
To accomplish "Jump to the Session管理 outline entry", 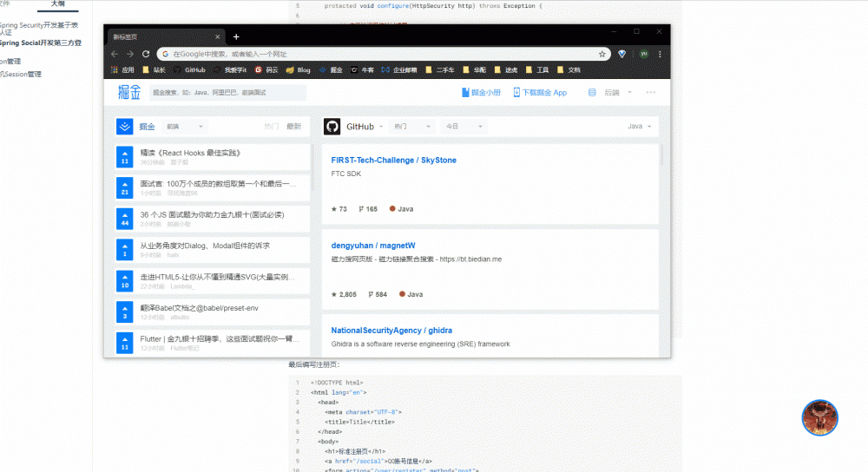I will point(21,74).
